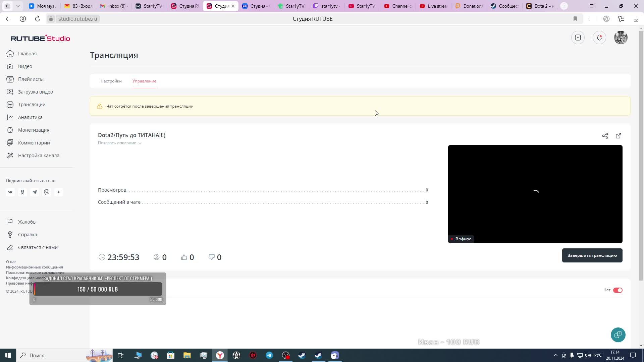This screenshot has height=362, width=644.
Task: Open the browser tab list dropdown arrow
Action: click(18, 6)
